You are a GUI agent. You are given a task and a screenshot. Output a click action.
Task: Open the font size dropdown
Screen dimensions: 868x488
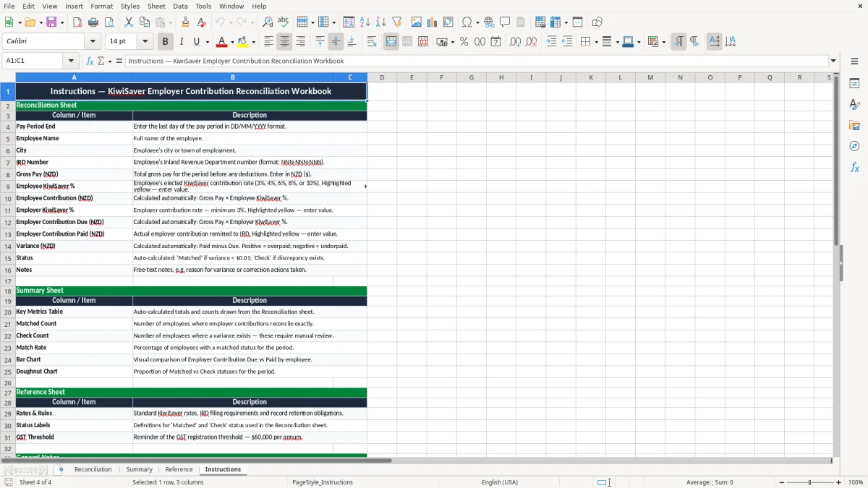pyautogui.click(x=145, y=42)
